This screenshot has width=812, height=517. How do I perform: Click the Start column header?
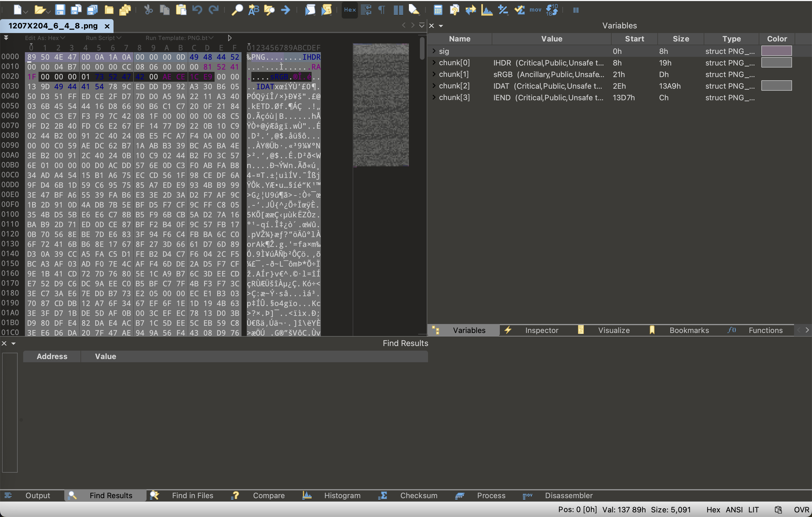click(634, 39)
